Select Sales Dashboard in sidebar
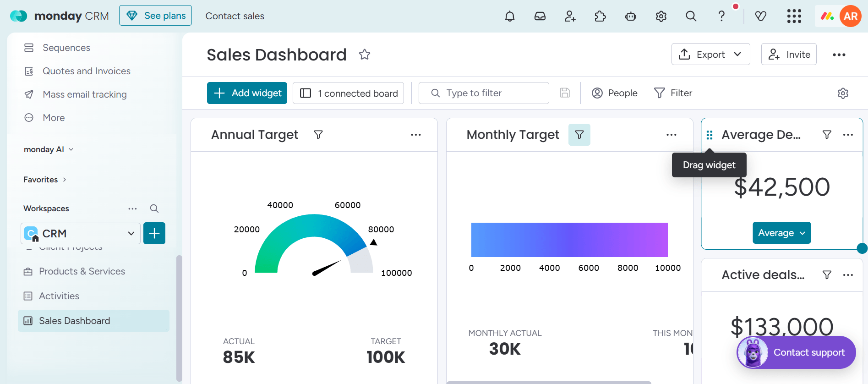The image size is (868, 384). [x=93, y=321]
